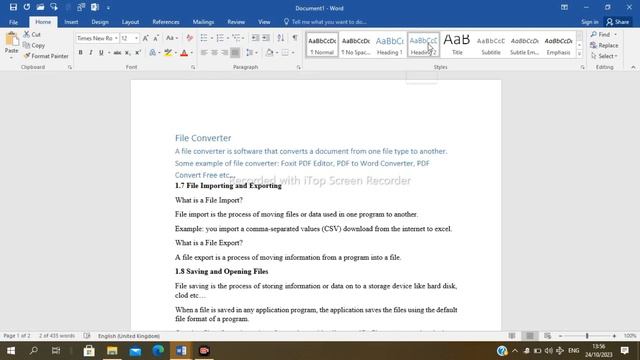Open Change Case dropdown
Image resolution: width=640 pixels, height=360 pixels.
[171, 38]
